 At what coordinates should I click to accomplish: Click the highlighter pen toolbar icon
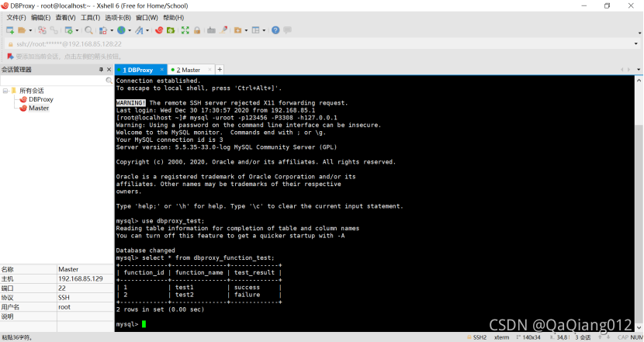[223, 30]
